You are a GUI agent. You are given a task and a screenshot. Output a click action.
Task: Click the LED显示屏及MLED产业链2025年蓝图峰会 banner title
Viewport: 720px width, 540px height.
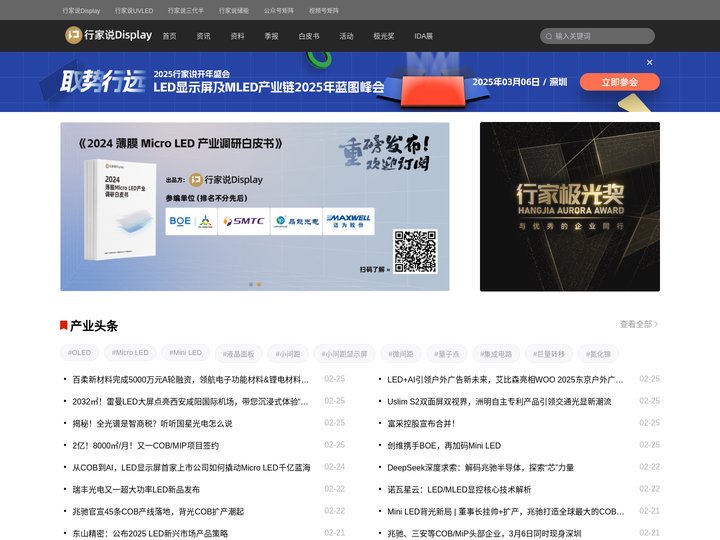(x=269, y=87)
